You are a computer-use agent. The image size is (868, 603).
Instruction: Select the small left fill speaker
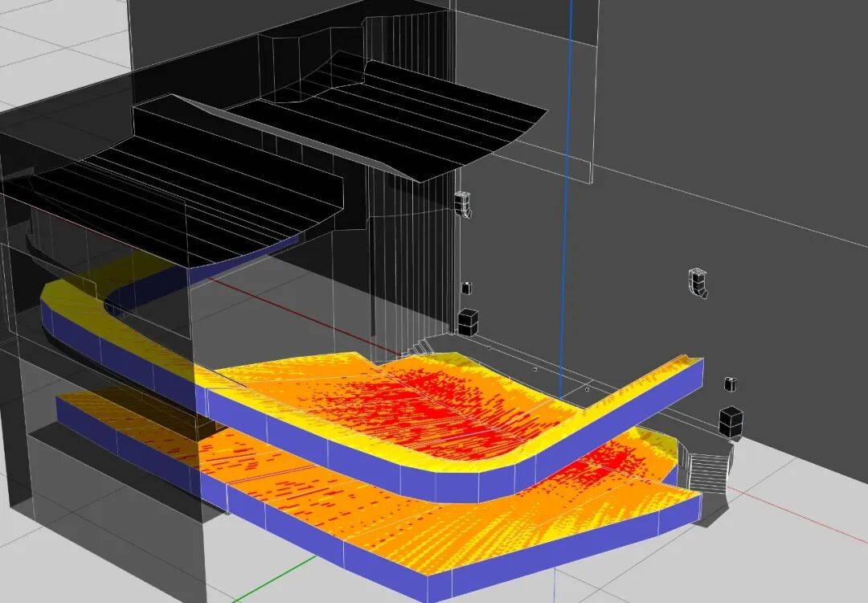[465, 288]
